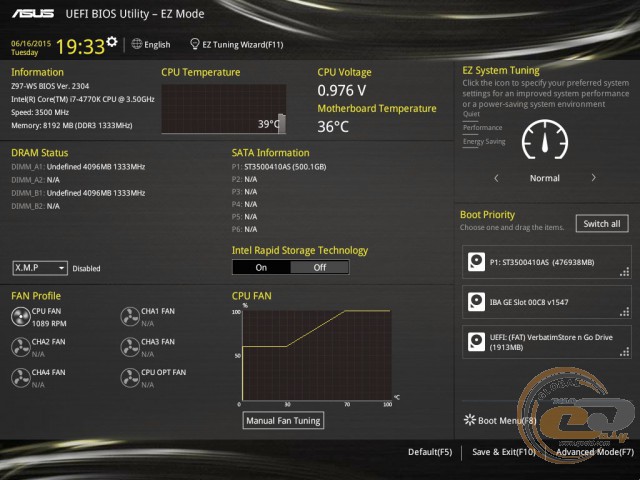Open the X.M.P dropdown
Image resolution: width=640 pixels, height=480 pixels.
40,268
